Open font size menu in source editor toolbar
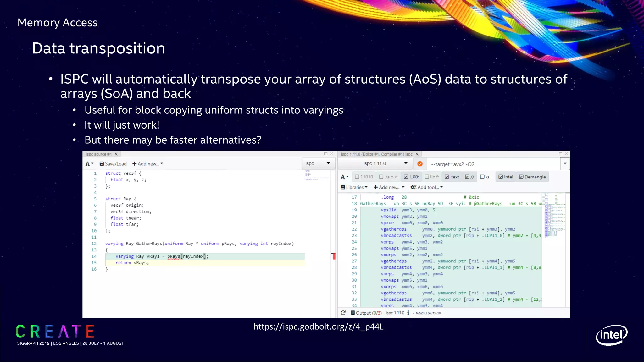 89,164
